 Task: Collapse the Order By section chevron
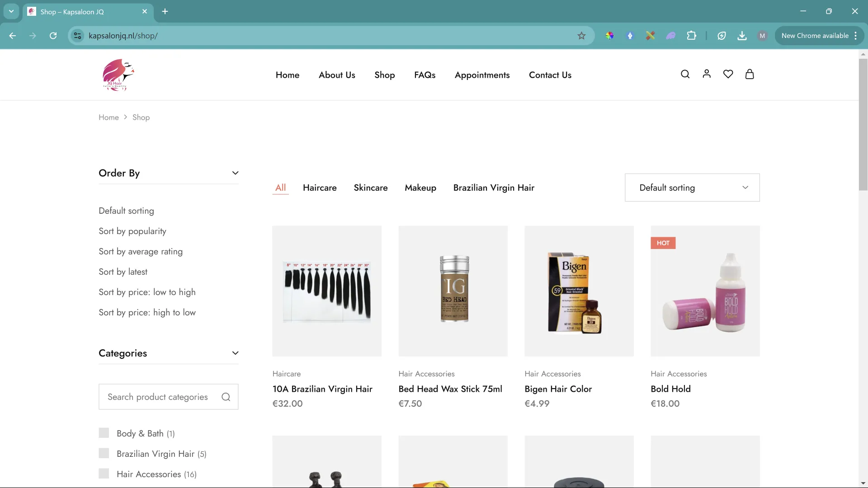tap(235, 173)
